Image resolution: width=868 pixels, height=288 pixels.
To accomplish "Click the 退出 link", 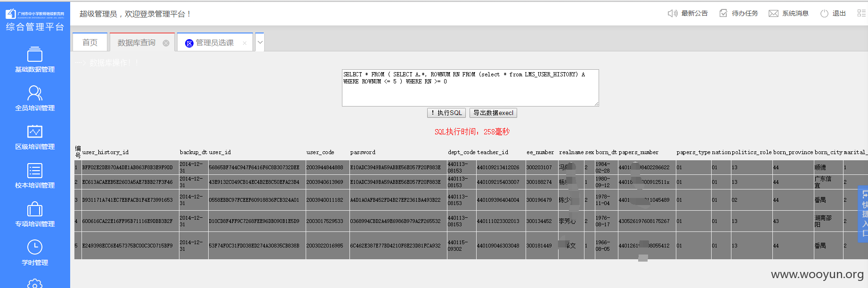I will pyautogui.click(x=839, y=13).
